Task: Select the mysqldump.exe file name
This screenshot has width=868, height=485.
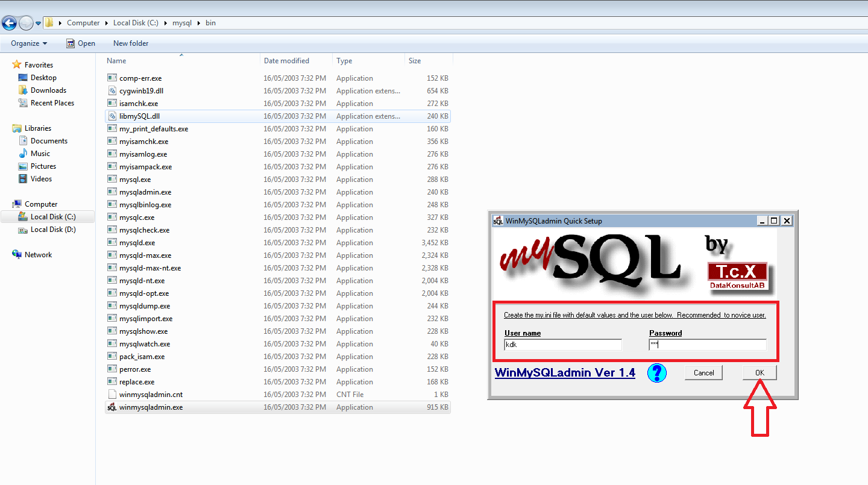Action: (145, 306)
